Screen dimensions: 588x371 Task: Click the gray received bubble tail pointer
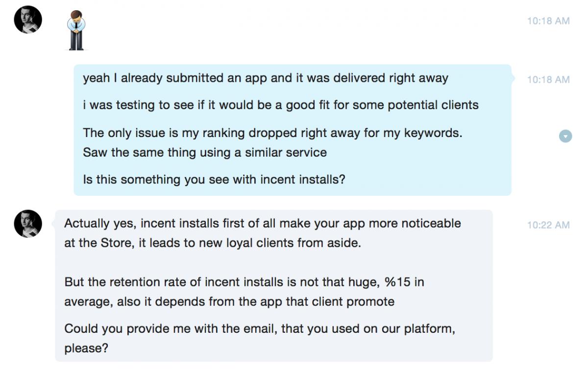(x=52, y=223)
